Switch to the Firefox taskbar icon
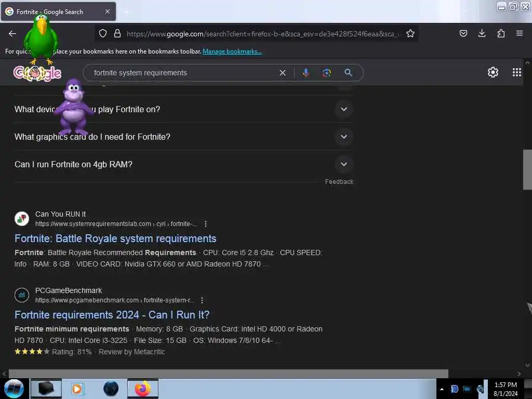 tap(143, 389)
